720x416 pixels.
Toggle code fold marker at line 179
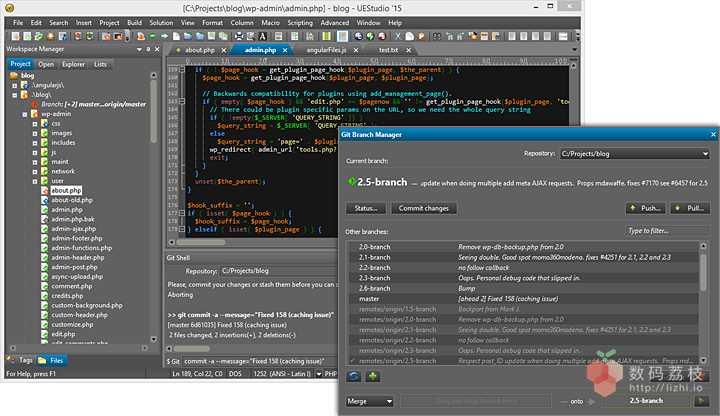(x=182, y=229)
